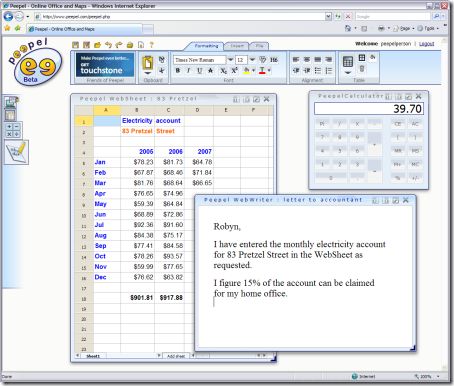Click the paste clipboard icon
This screenshot has width=454, height=386.
pos(148,63)
